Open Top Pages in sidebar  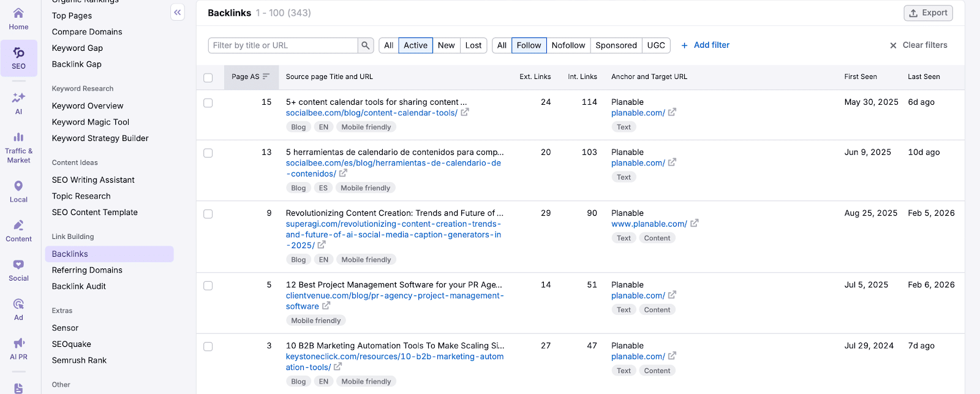(x=72, y=15)
